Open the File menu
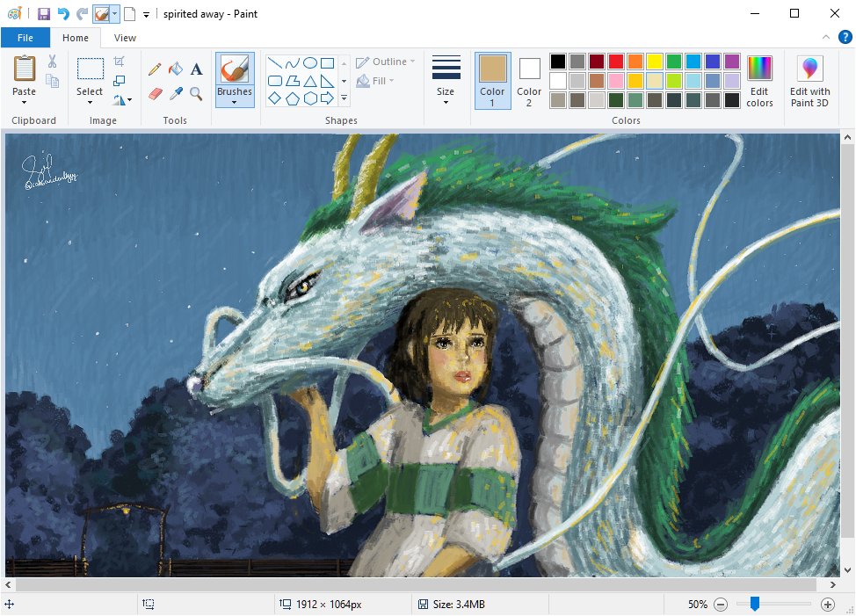856x616 pixels. point(25,38)
